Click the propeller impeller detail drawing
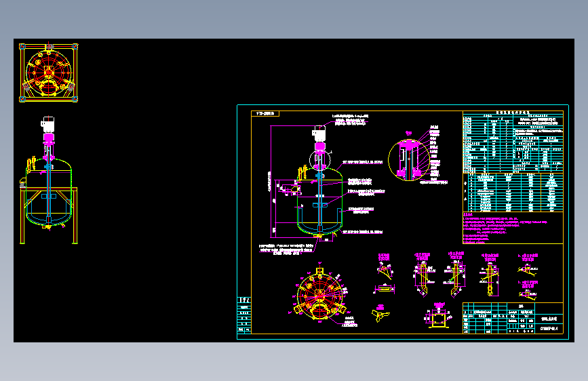The width and height of the screenshot is (588, 381). click(380, 315)
